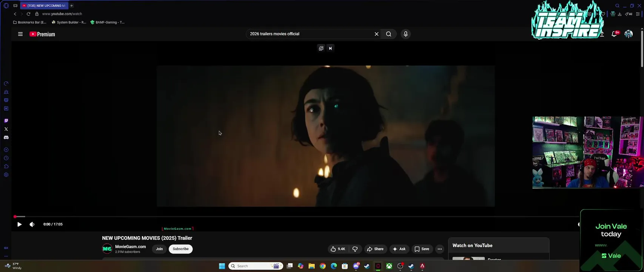The image size is (644, 272).
Task: View site security lock info
Action: pyautogui.click(x=37, y=14)
